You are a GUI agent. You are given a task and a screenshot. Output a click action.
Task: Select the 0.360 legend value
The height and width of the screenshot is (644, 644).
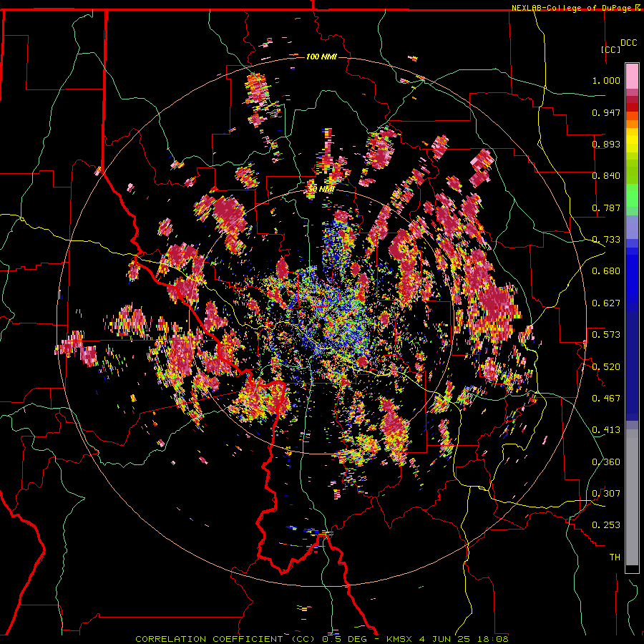tap(606, 462)
